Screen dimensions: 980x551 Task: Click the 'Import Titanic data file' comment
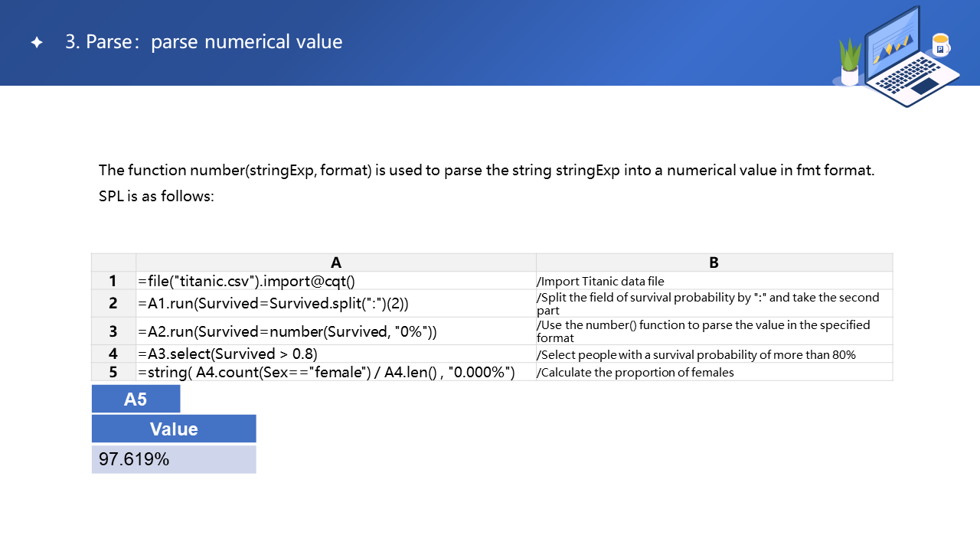click(600, 282)
